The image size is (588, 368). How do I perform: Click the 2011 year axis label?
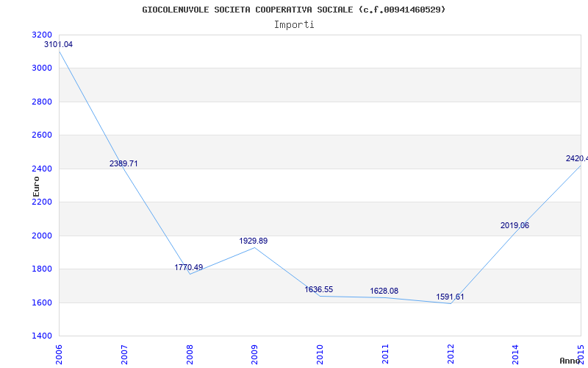click(385, 355)
